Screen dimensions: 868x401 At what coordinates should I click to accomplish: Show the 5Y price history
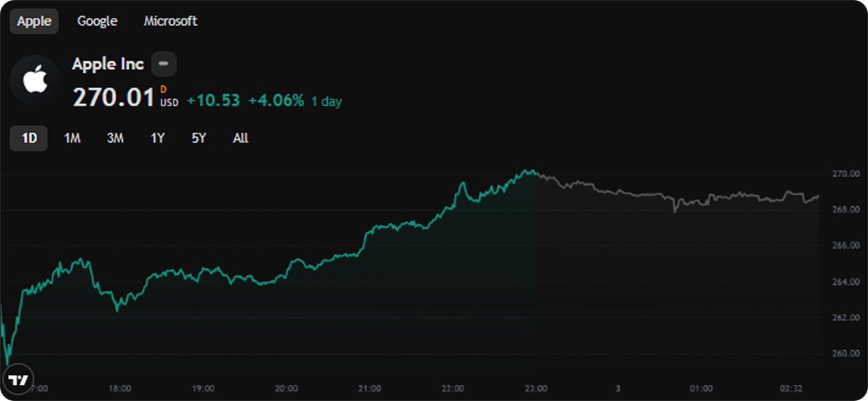[x=199, y=139]
